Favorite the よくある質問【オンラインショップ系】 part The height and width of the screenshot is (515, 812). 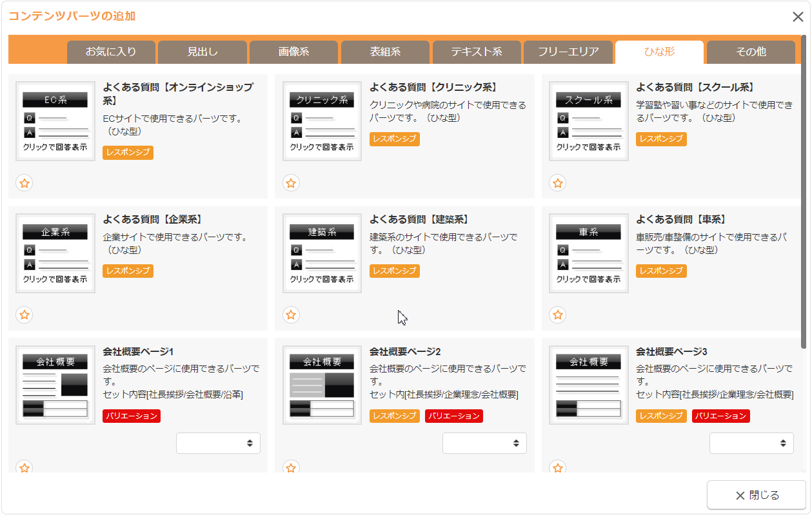click(25, 183)
